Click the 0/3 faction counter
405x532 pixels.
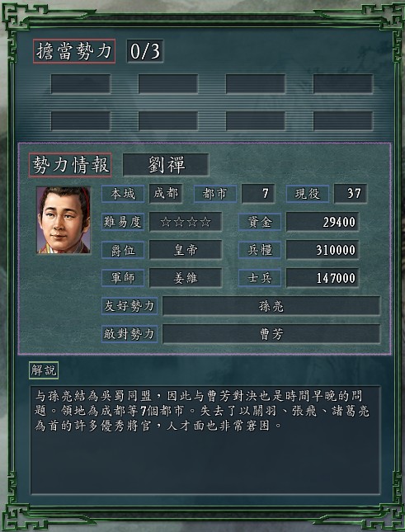145,51
